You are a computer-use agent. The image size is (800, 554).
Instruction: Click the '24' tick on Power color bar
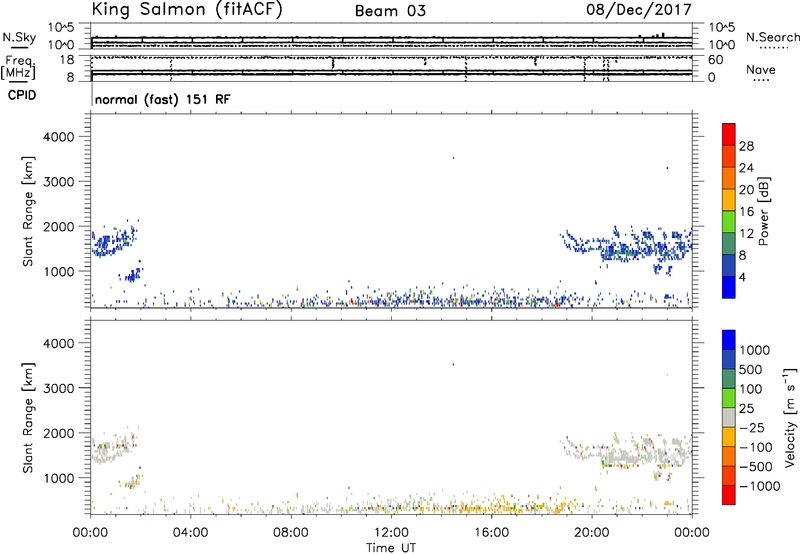coord(746,168)
